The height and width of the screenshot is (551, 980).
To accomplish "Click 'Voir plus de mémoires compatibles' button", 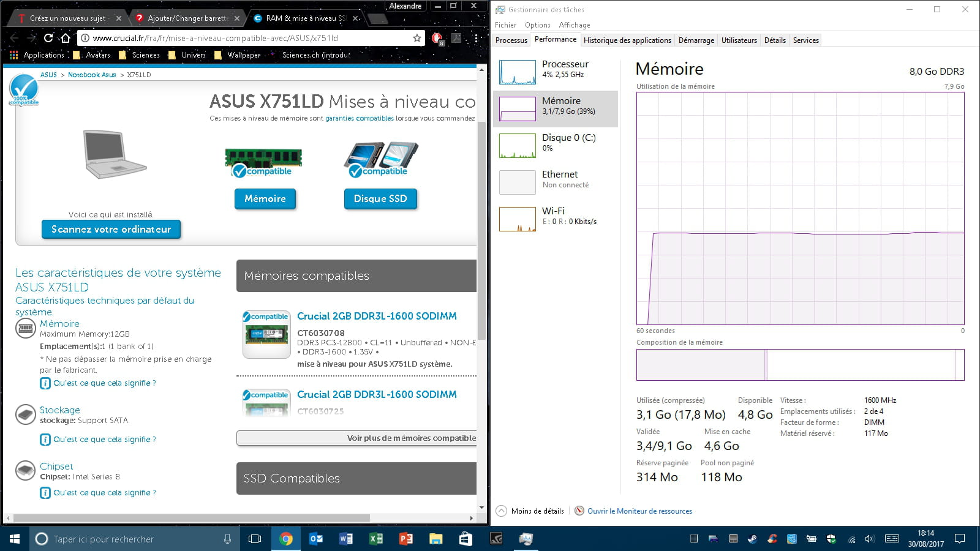I will (x=356, y=438).
